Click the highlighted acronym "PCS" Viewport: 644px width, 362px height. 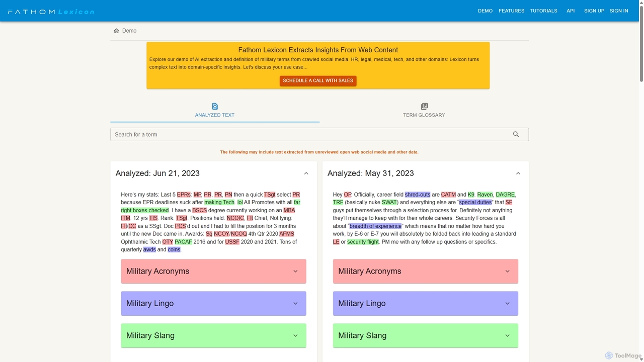181,226
